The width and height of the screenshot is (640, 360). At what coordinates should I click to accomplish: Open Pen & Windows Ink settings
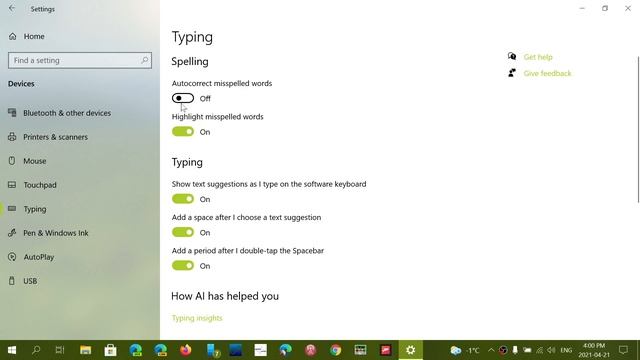[x=48, y=233]
